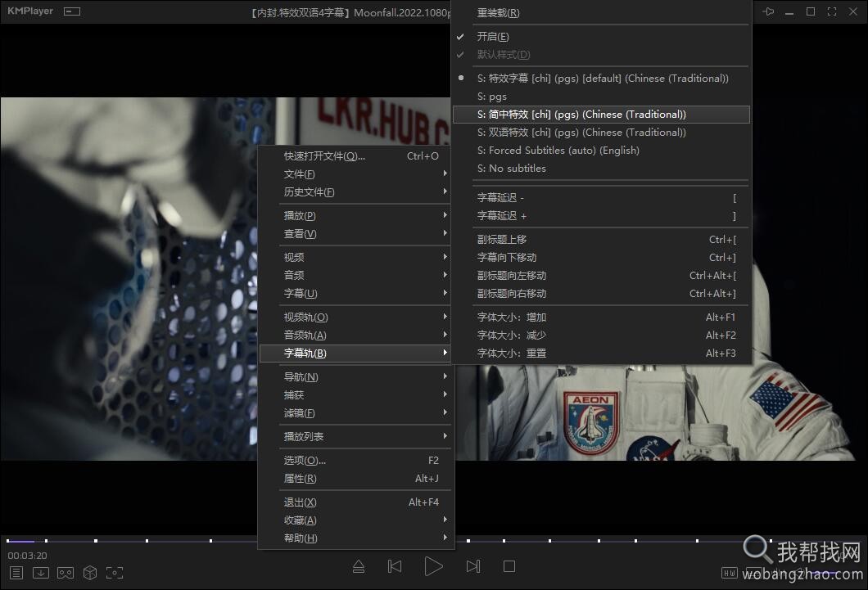Open 属性(R) properties
Screen dimensions: 868x590
pyautogui.click(x=356, y=479)
